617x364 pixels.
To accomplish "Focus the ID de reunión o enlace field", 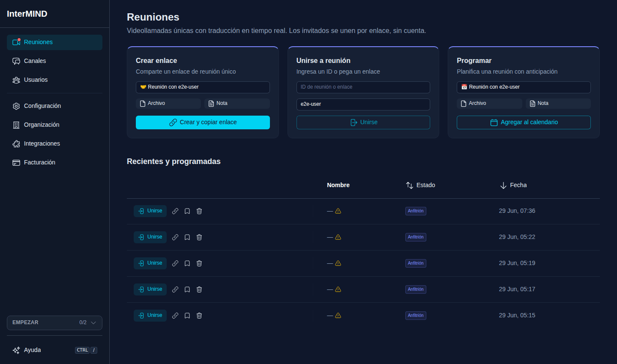I will (363, 87).
